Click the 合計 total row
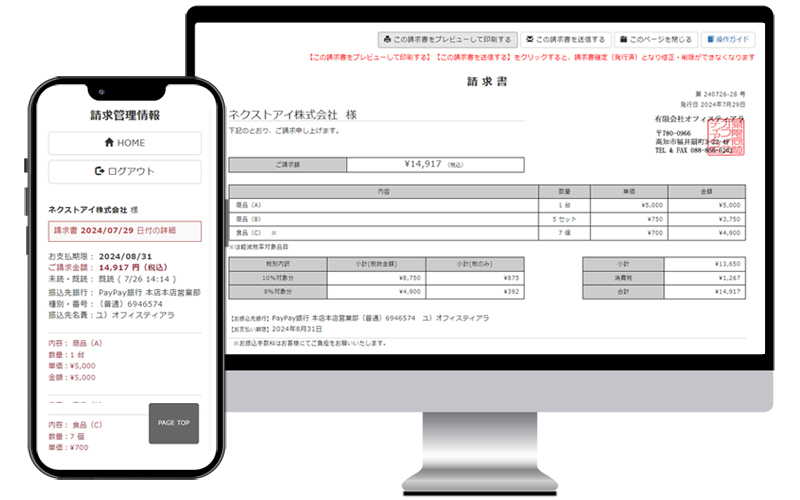800x500 pixels. point(663,292)
